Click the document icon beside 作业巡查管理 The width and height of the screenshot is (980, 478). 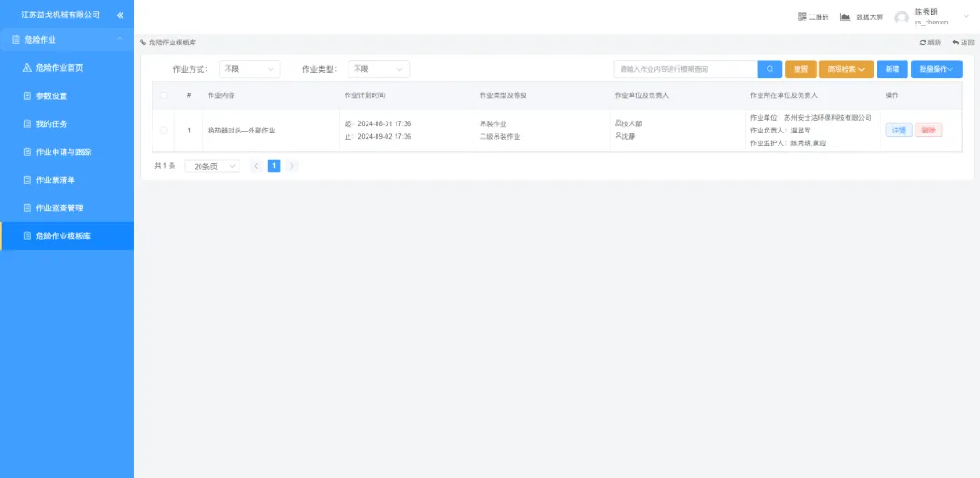27,208
